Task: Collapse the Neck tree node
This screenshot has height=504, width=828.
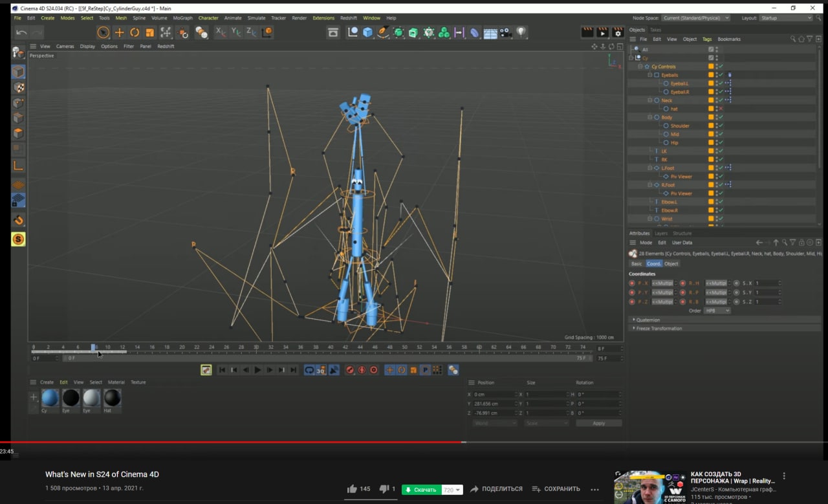Action: [x=650, y=100]
